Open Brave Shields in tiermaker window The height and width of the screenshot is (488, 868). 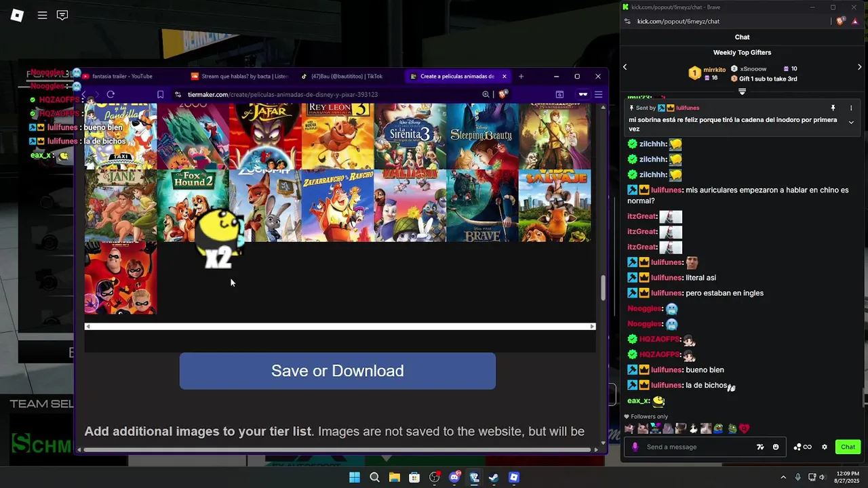pos(503,94)
